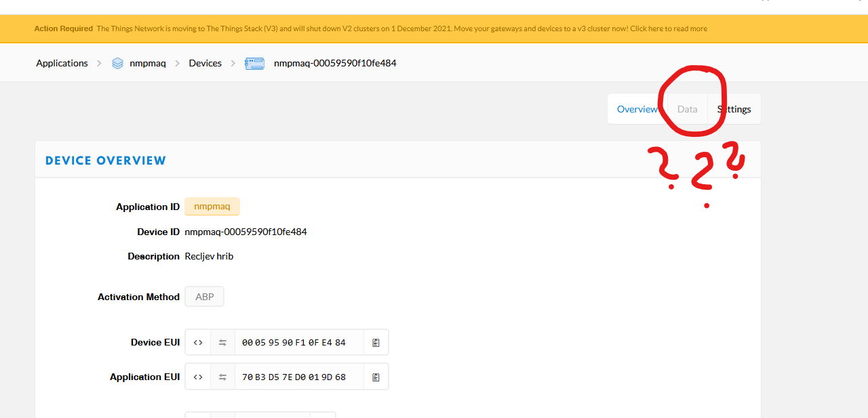
Task: Copy the Device EUI to clipboard
Action: tap(376, 342)
